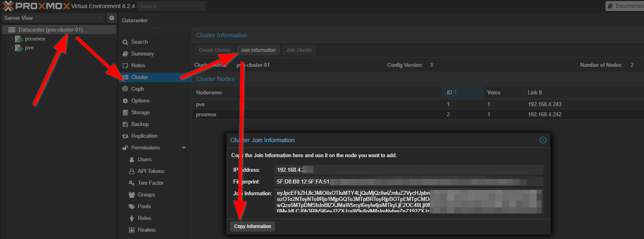Click the Proxmox logo in the header
This screenshot has width=644, height=239.
pyautogui.click(x=36, y=6)
